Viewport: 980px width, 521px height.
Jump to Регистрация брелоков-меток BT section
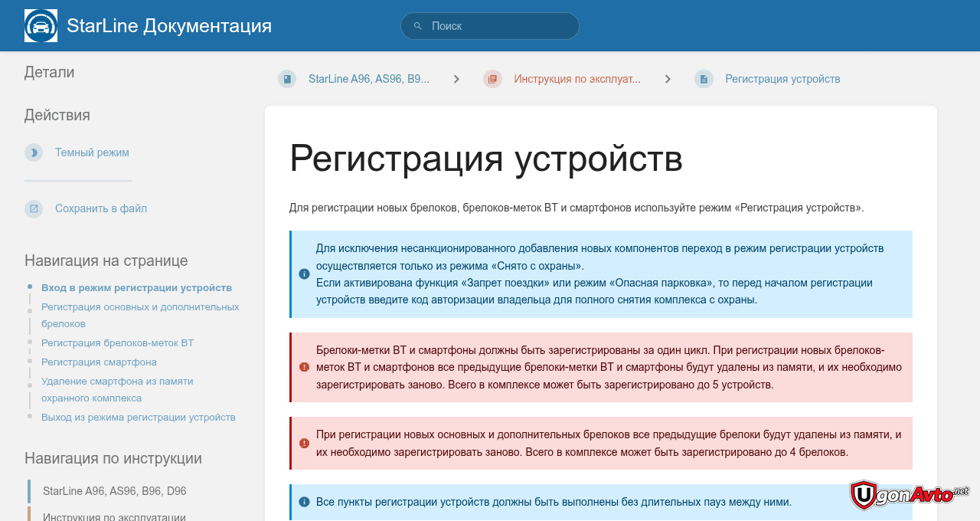point(117,342)
